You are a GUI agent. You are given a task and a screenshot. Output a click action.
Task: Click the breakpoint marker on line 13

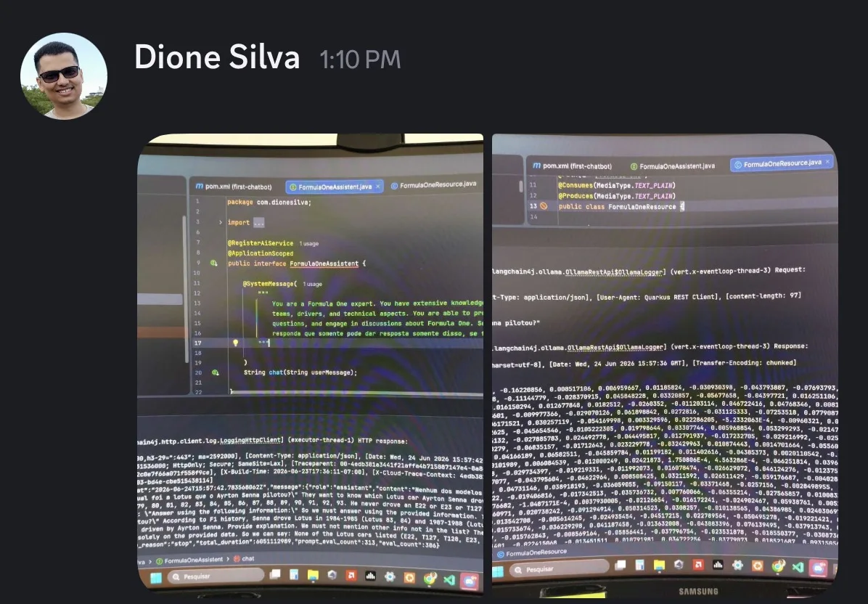[544, 206]
